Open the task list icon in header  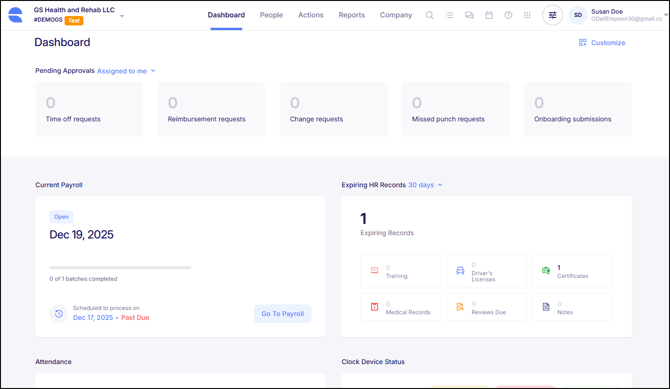(449, 15)
